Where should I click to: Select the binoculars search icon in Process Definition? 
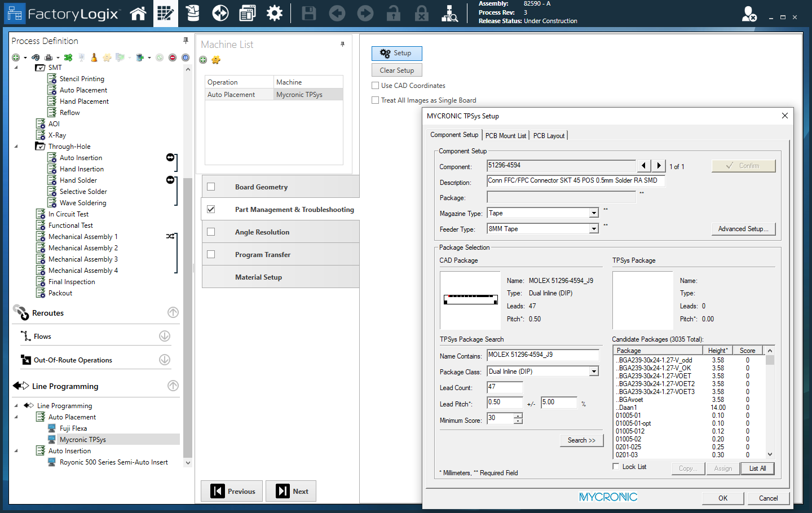click(x=36, y=57)
